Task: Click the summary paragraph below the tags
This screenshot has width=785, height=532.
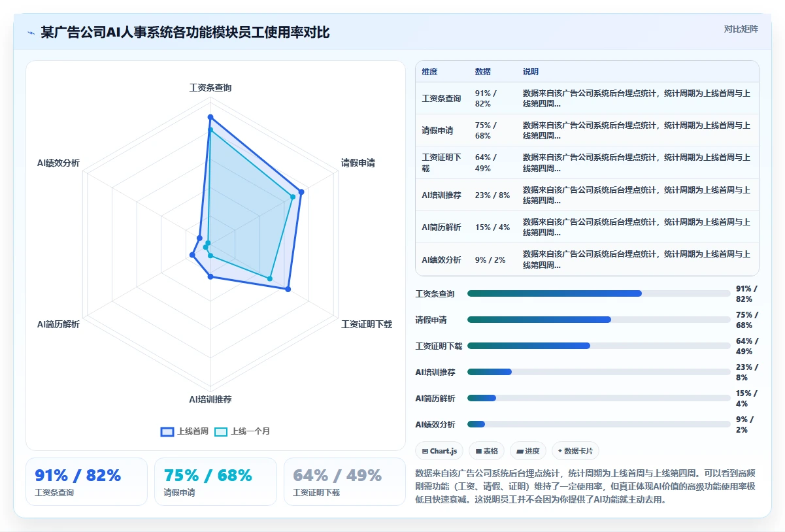Action: (x=587, y=486)
